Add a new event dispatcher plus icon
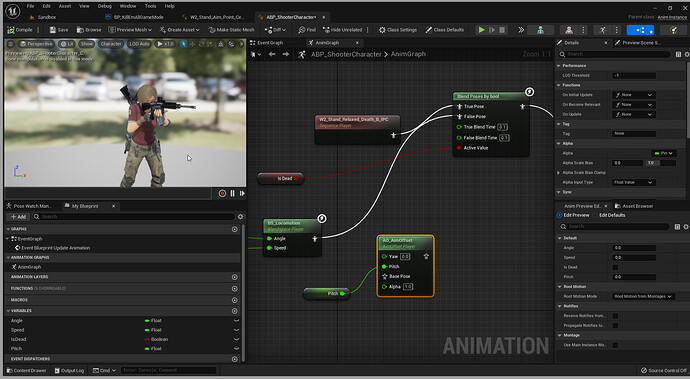 (235, 359)
